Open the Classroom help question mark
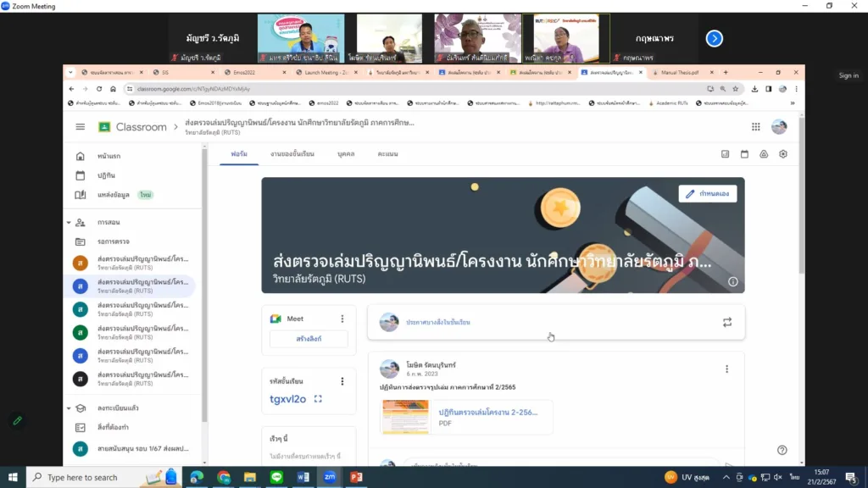The height and width of the screenshot is (488, 868). click(x=782, y=450)
